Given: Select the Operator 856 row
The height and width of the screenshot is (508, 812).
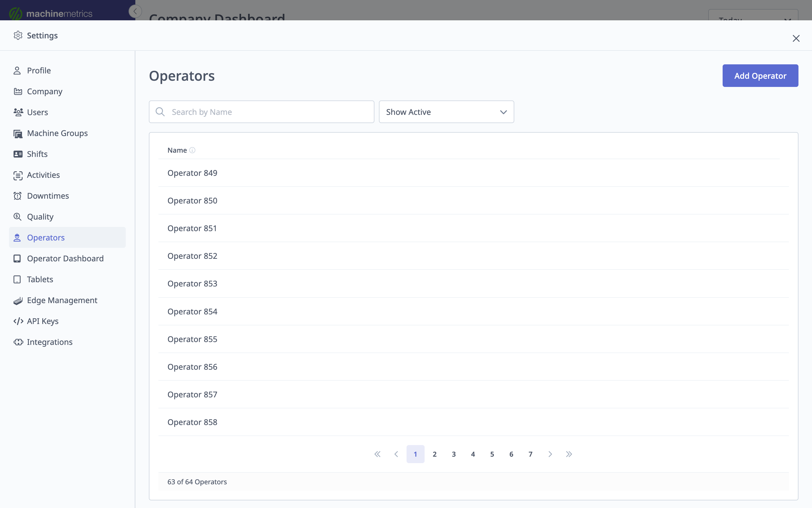Looking at the screenshot, I should pos(473,367).
